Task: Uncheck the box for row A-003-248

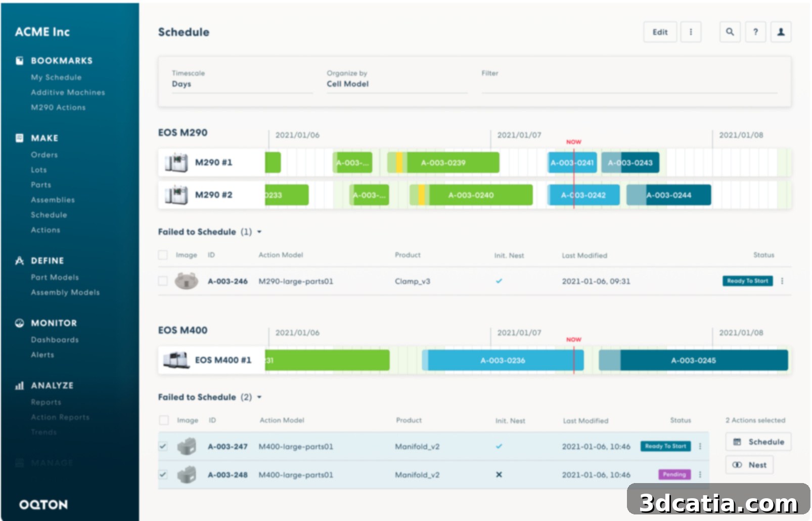Action: pyautogui.click(x=163, y=474)
